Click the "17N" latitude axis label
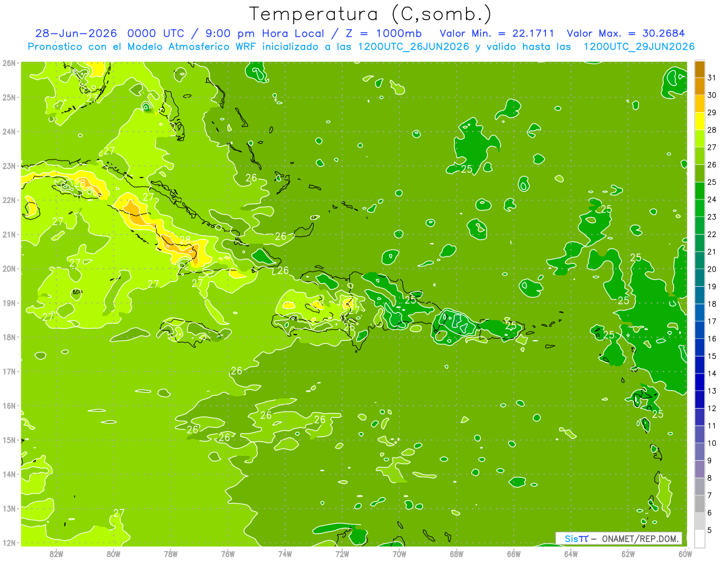The width and height of the screenshot is (728, 562). (x=9, y=371)
